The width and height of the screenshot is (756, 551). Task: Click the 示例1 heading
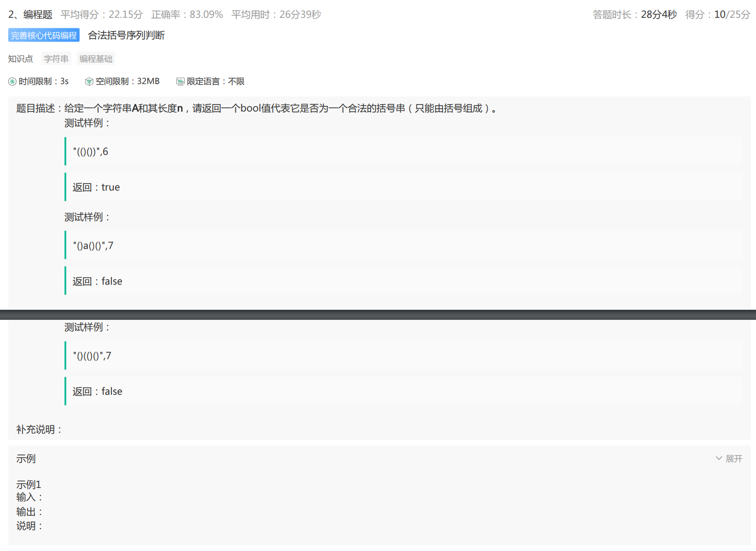pyautogui.click(x=29, y=484)
